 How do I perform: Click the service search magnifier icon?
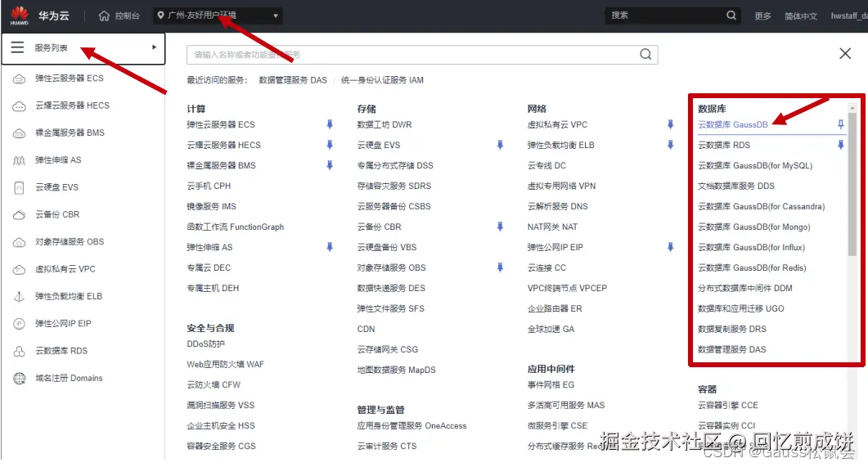click(x=645, y=54)
